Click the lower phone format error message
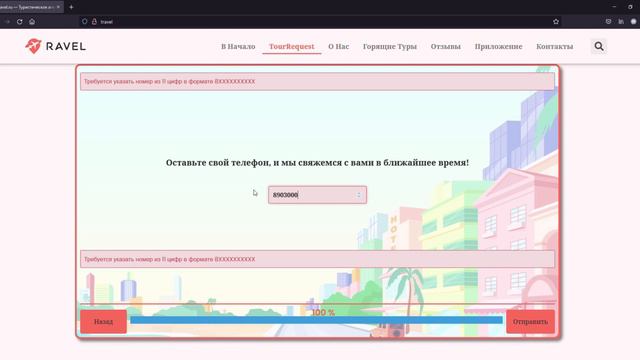640x360 pixels. click(317, 259)
